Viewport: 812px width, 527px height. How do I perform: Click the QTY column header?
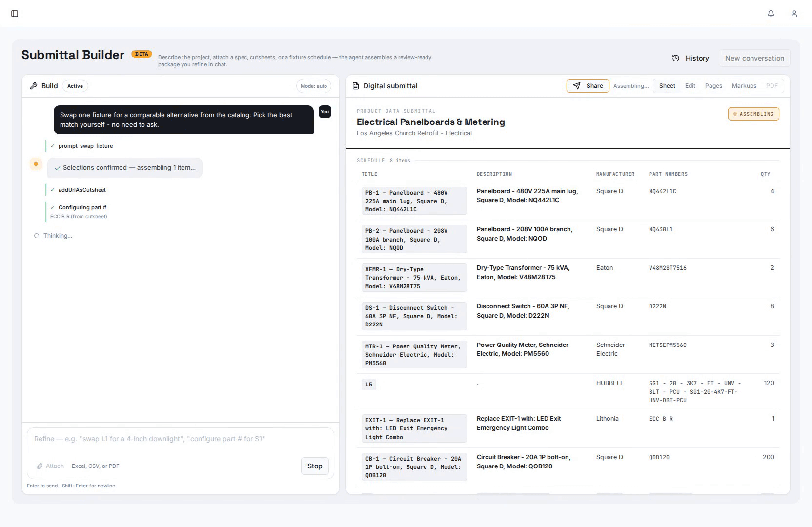coord(765,174)
